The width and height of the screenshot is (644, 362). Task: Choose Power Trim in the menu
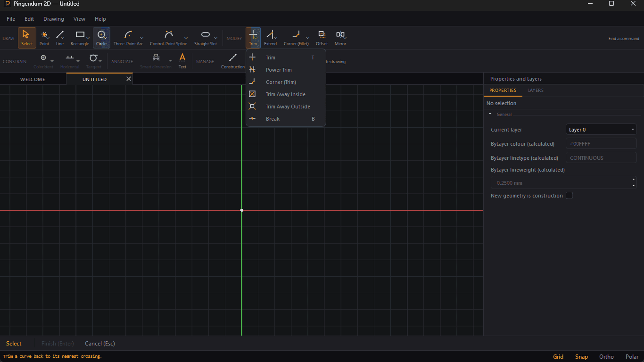click(x=286, y=70)
